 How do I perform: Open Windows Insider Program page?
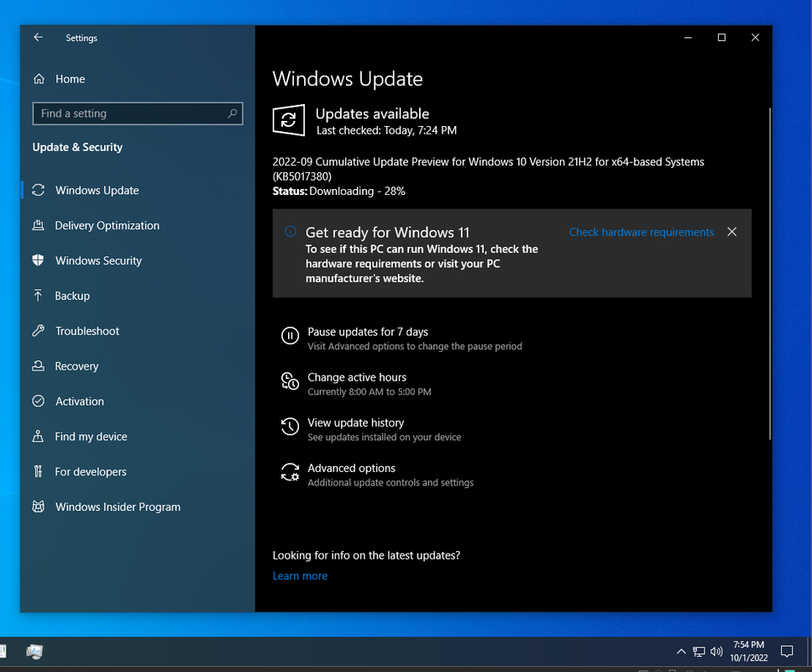click(x=118, y=507)
